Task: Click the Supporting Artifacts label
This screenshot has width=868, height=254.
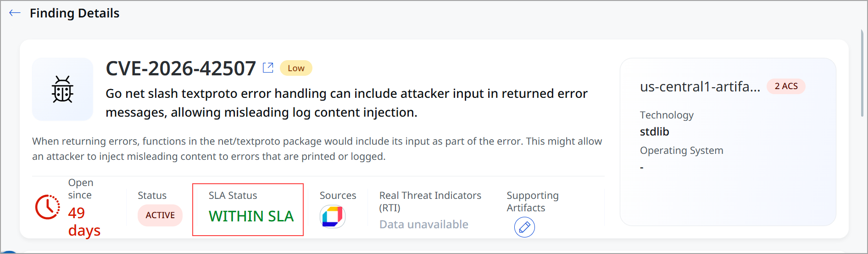Action: coord(533,202)
